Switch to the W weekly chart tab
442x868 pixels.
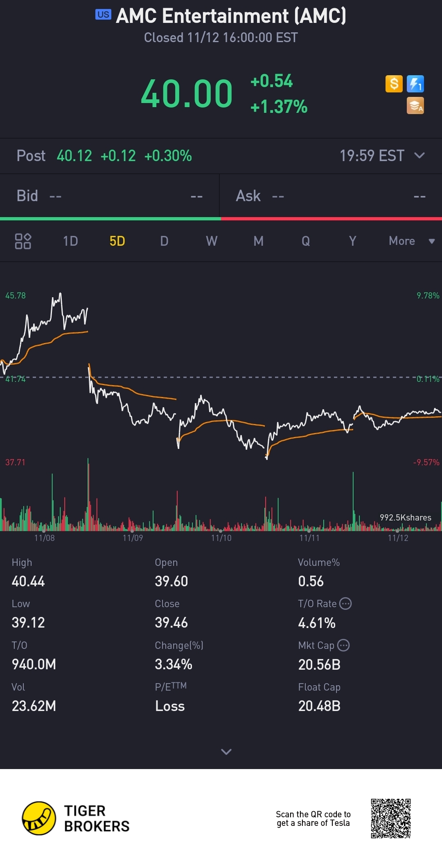212,241
